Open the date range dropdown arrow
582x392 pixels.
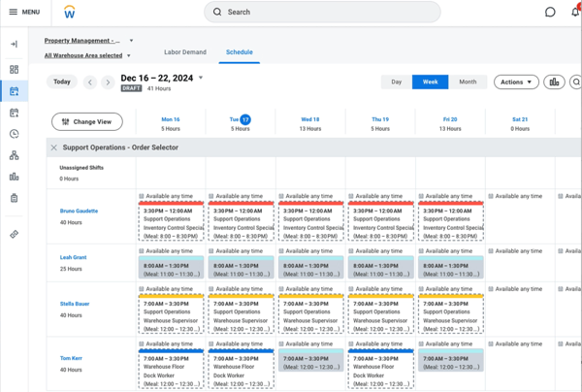[201, 78]
